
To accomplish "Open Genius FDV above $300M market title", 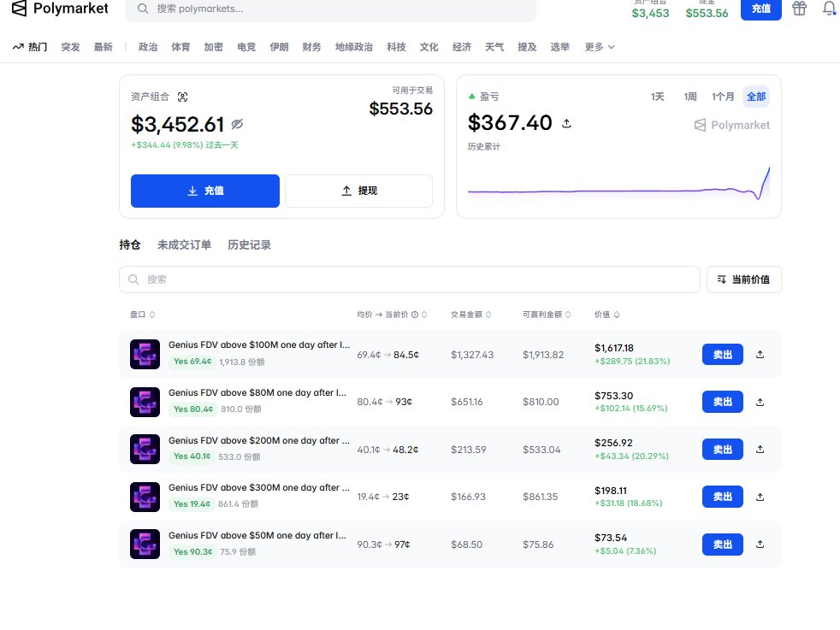I will (x=258, y=487).
